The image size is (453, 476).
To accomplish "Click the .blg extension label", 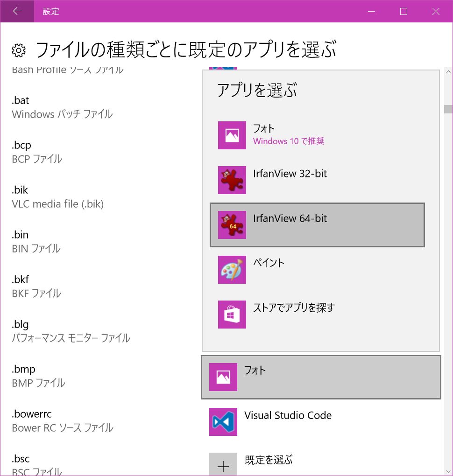I will [x=21, y=324].
